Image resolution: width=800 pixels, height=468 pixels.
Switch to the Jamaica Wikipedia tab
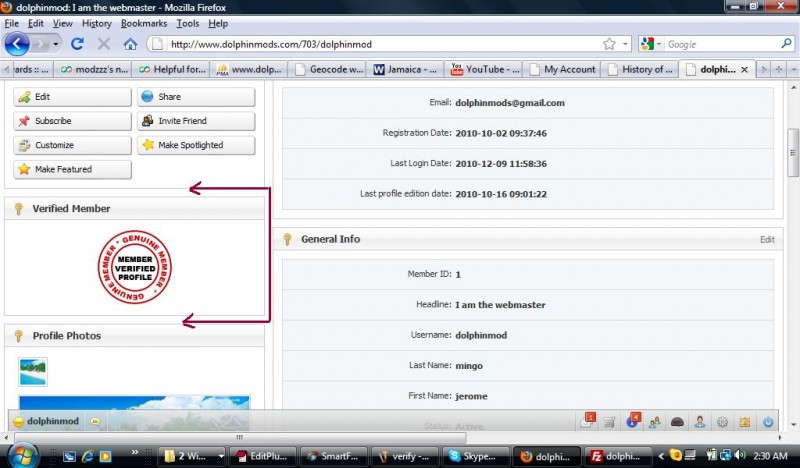point(406,69)
